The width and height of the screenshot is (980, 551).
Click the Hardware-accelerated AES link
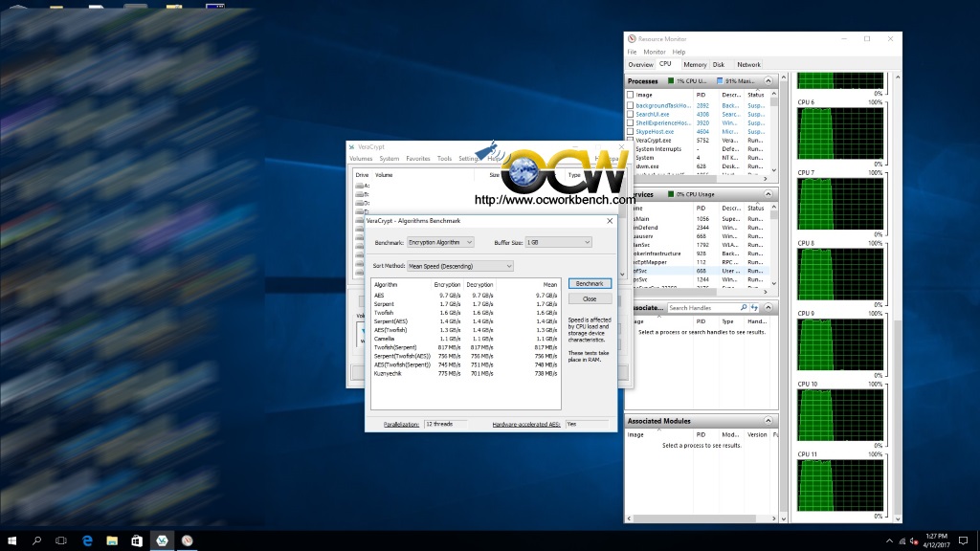pyautogui.click(x=526, y=424)
